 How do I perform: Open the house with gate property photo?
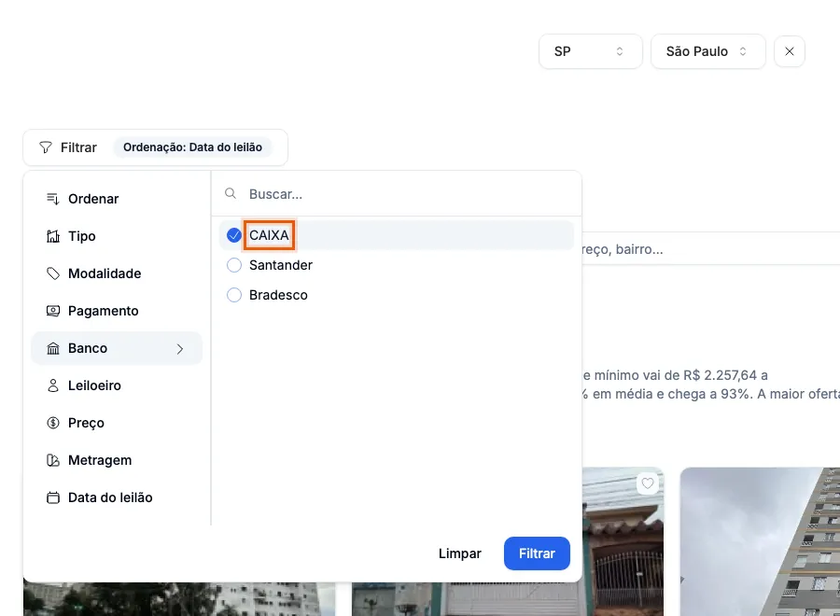coord(623,541)
